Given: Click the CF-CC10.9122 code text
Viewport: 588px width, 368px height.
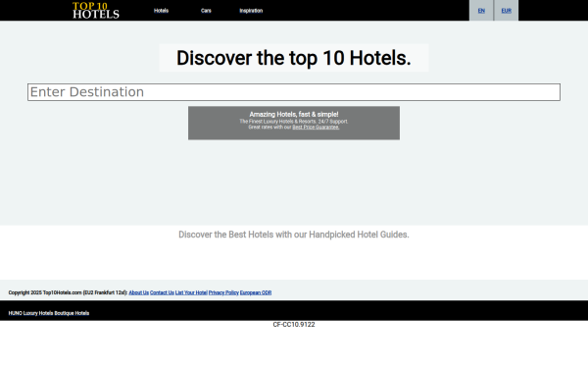Looking at the screenshot, I should coord(294,325).
